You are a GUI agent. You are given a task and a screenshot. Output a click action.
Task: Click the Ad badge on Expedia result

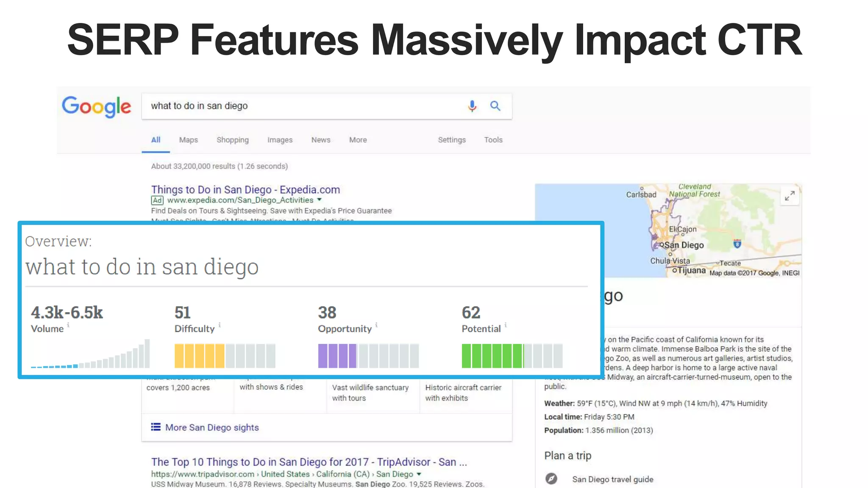[x=157, y=200]
